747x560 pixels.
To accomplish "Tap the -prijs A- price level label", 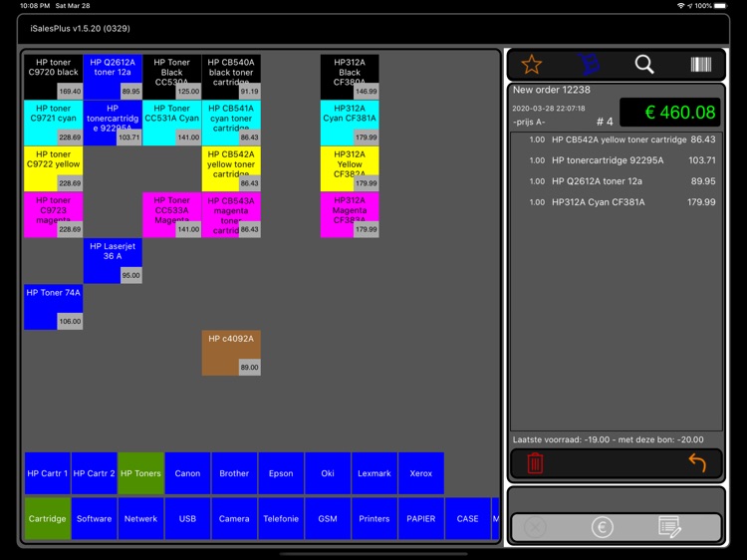I will click(529, 122).
